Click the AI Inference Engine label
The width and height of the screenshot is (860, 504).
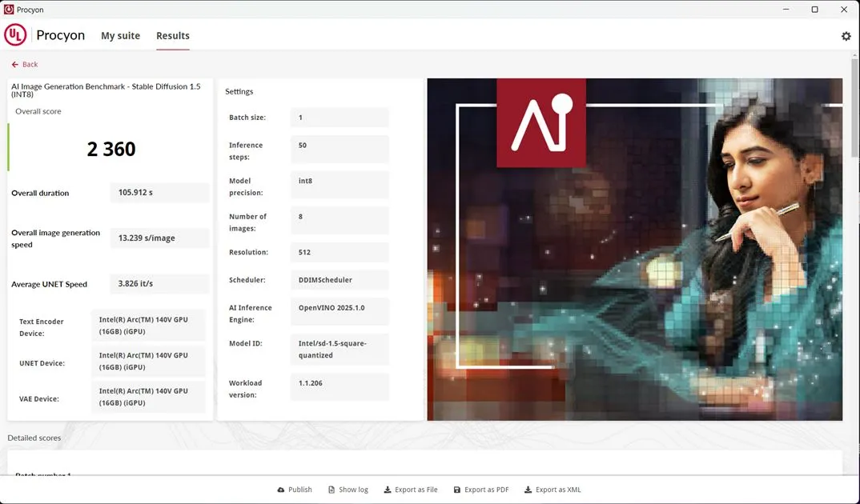click(x=250, y=314)
